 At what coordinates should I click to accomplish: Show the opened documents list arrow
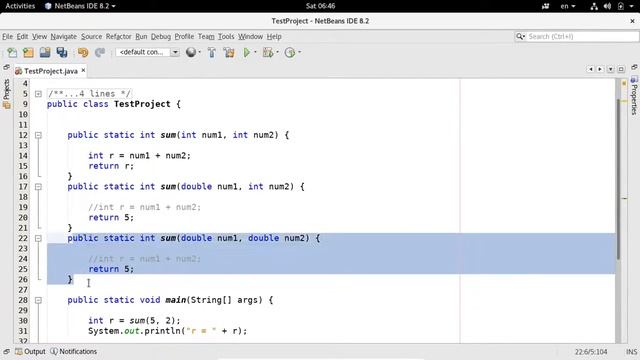(x=611, y=69)
